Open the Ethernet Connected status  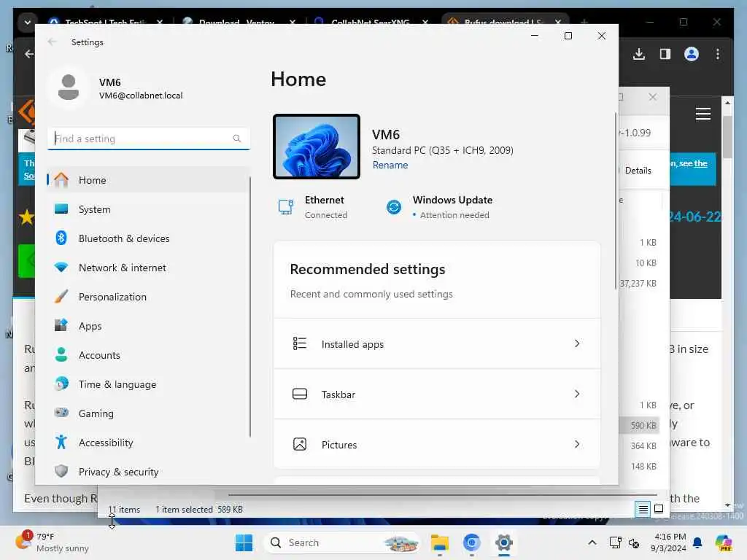313,207
